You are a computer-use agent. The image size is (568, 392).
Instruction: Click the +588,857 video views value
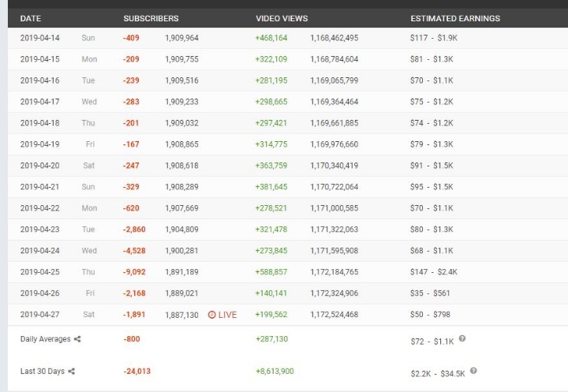(271, 272)
